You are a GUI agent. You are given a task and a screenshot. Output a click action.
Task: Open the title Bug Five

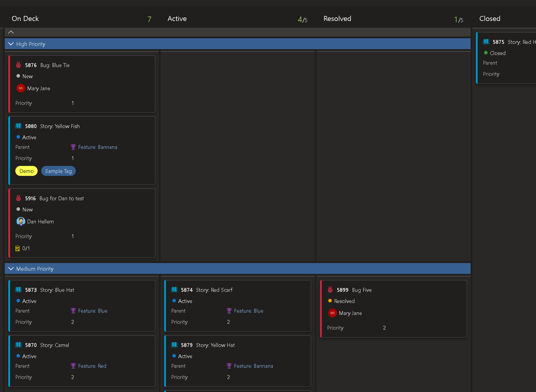pyautogui.click(x=362, y=290)
